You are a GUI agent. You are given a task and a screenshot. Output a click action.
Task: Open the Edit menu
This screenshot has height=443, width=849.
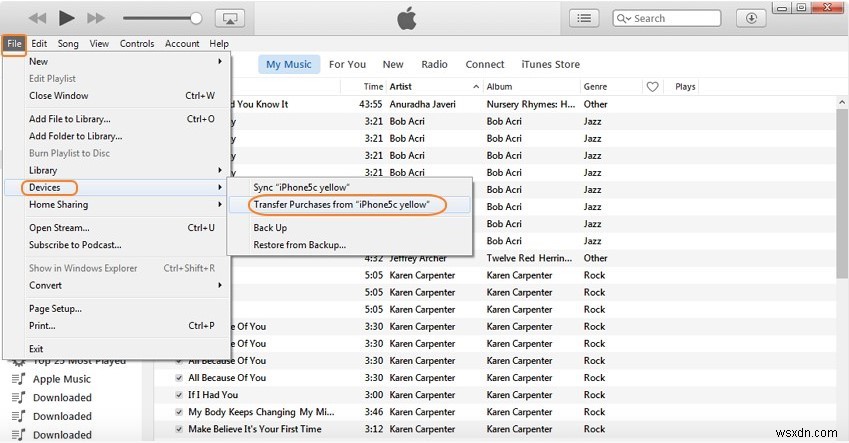click(x=39, y=44)
